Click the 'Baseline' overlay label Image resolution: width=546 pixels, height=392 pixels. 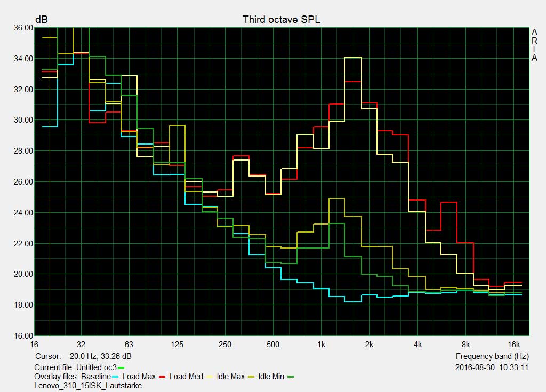click(x=96, y=377)
